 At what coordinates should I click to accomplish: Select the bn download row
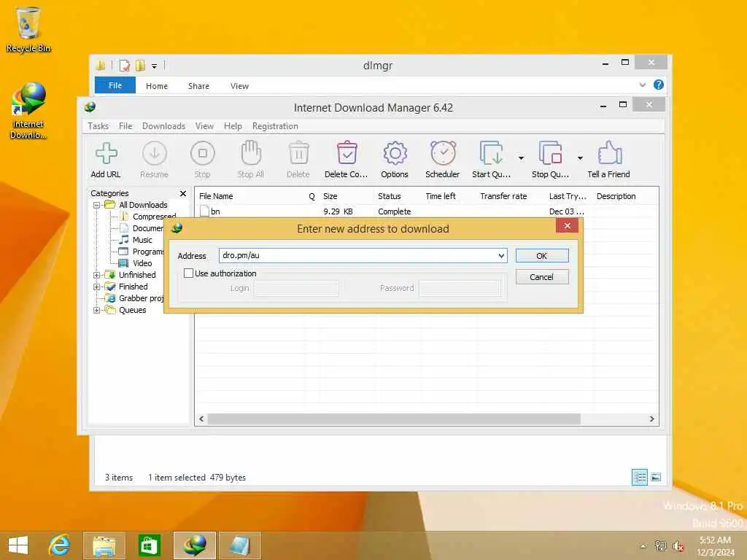pyautogui.click(x=426, y=211)
